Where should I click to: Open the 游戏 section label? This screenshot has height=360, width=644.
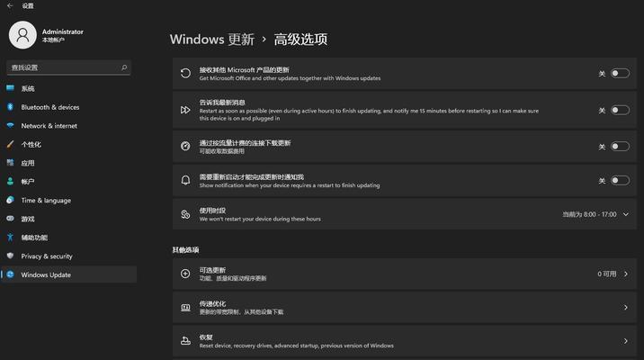[x=28, y=219]
